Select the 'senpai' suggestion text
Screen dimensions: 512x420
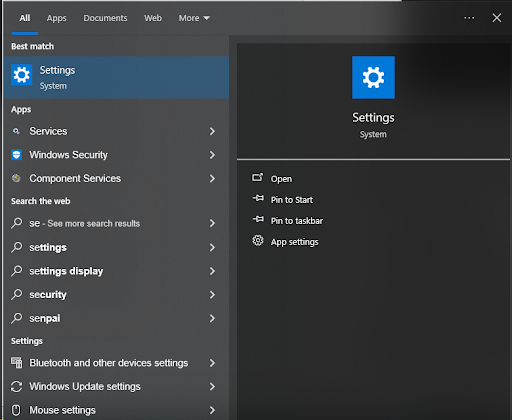click(45, 319)
